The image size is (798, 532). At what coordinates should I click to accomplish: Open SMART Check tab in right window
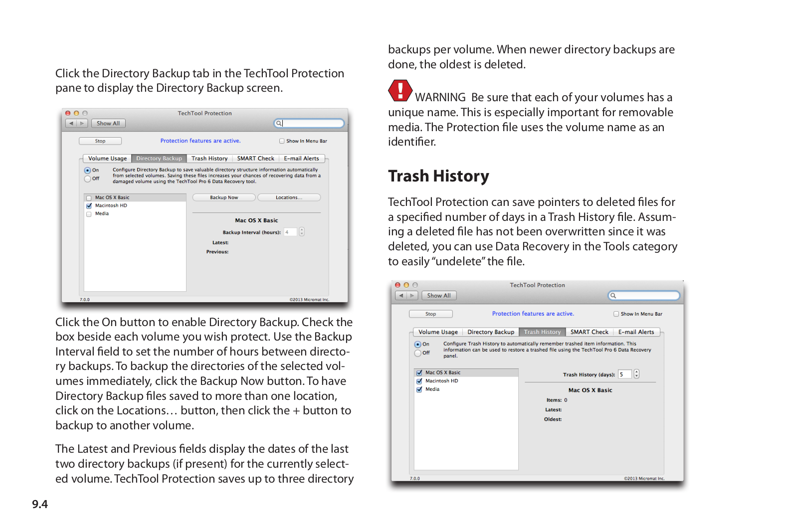(590, 332)
